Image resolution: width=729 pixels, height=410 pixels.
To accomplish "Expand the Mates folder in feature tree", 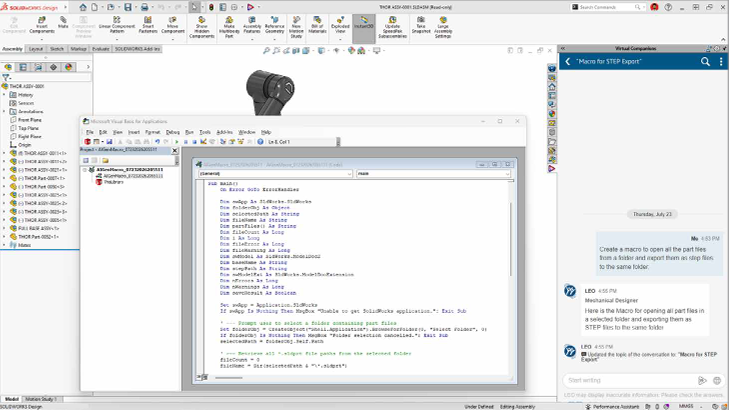I will point(4,245).
